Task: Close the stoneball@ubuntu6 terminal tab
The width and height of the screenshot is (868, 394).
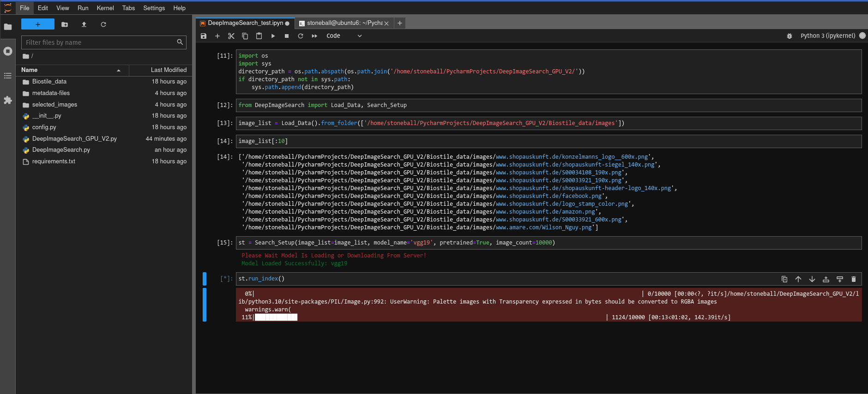Action: 386,24
